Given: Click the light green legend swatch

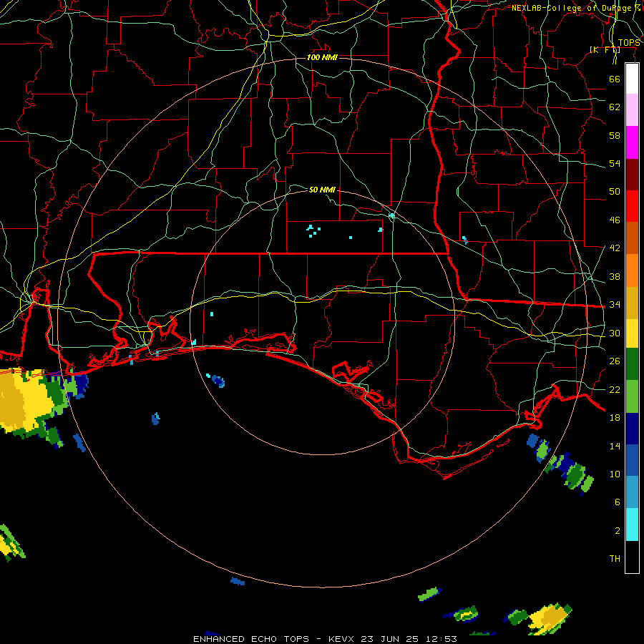Looking at the screenshot, I should click(632, 396).
